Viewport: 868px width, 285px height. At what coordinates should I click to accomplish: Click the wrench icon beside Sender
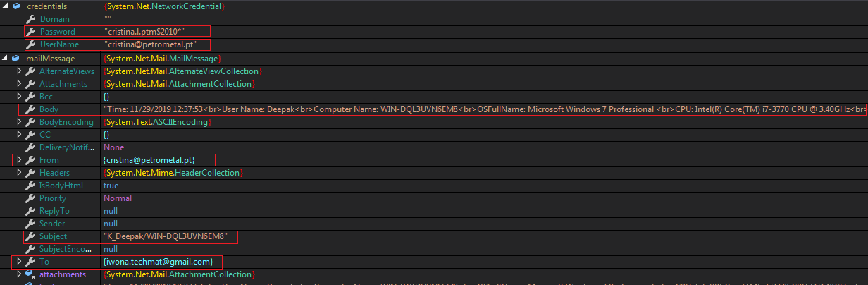click(x=30, y=224)
